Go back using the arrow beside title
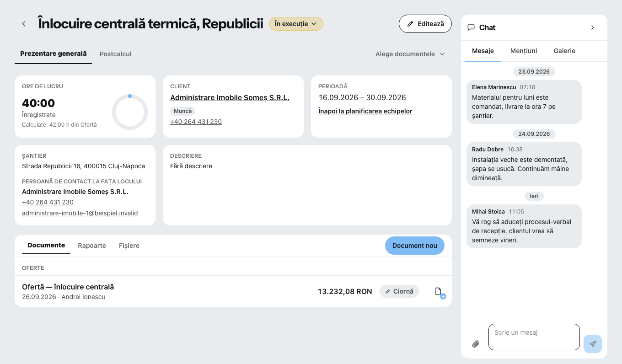The width and height of the screenshot is (622, 364). [x=24, y=24]
